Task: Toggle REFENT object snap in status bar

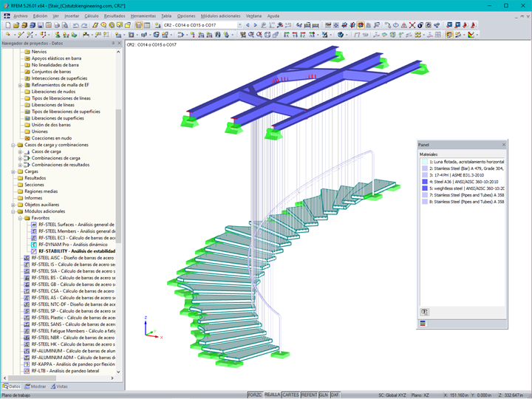Action: [x=309, y=395]
